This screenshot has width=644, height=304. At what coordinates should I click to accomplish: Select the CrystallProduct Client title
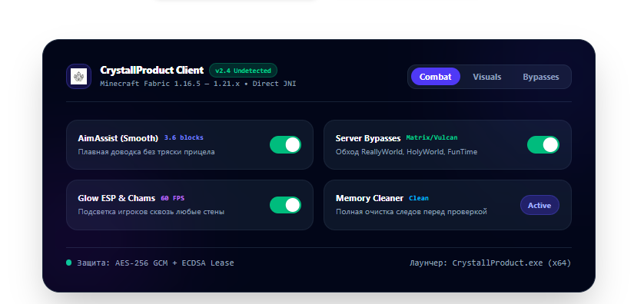(152, 70)
